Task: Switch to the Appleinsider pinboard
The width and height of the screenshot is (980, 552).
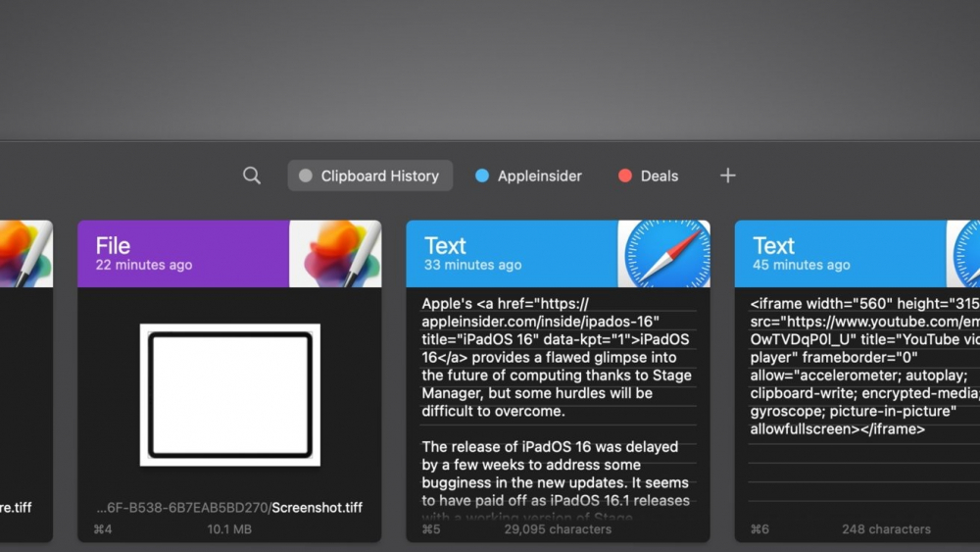Action: point(529,176)
